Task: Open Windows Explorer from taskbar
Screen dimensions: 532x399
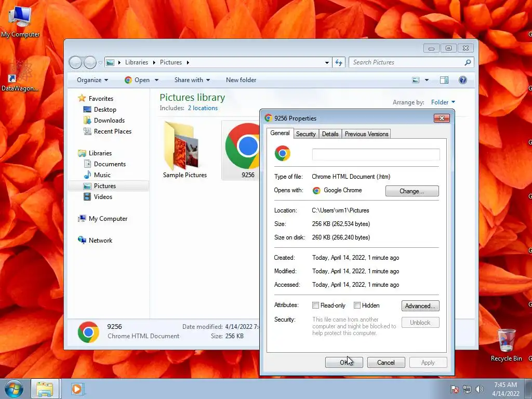Action: click(x=45, y=389)
